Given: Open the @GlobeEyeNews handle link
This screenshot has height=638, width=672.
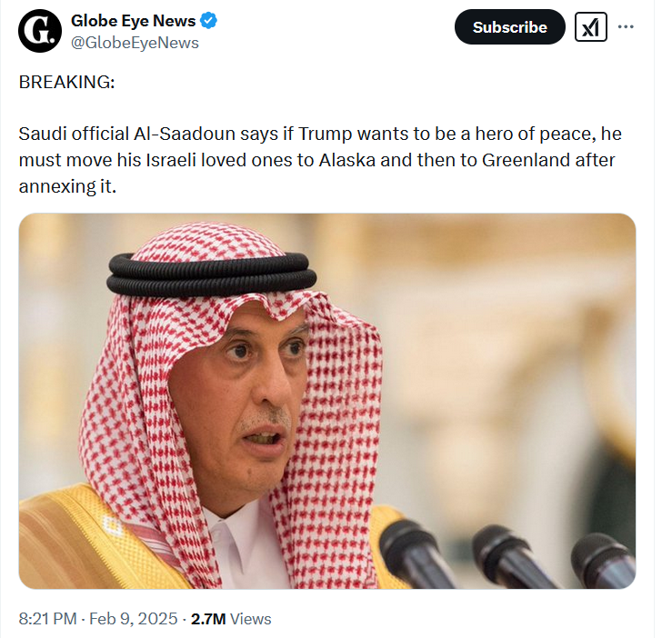Looking at the screenshot, I should click(x=135, y=43).
